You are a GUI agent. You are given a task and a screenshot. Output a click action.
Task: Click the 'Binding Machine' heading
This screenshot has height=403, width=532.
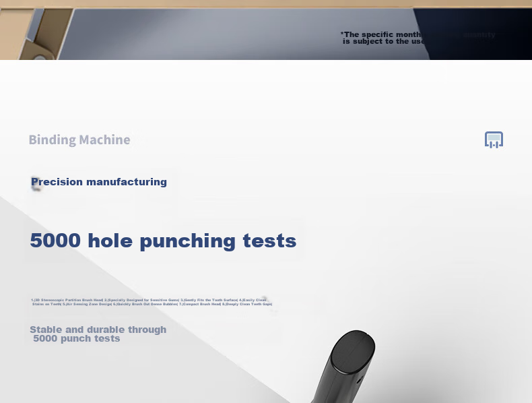point(79,140)
